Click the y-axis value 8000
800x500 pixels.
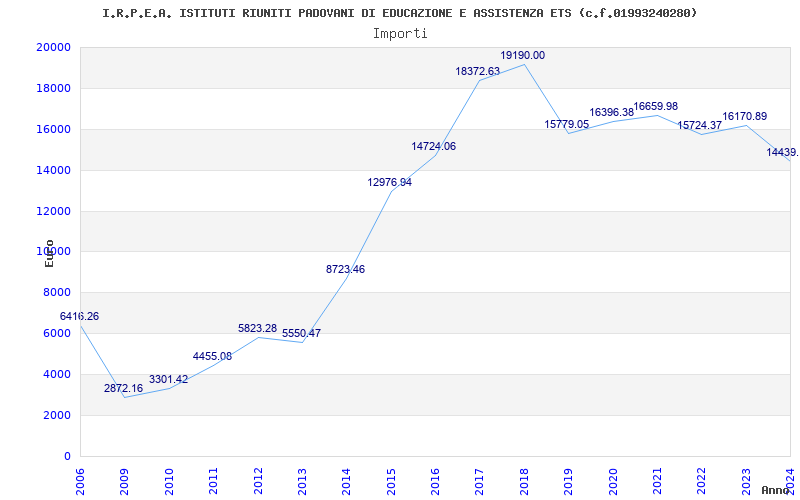[x=56, y=292]
